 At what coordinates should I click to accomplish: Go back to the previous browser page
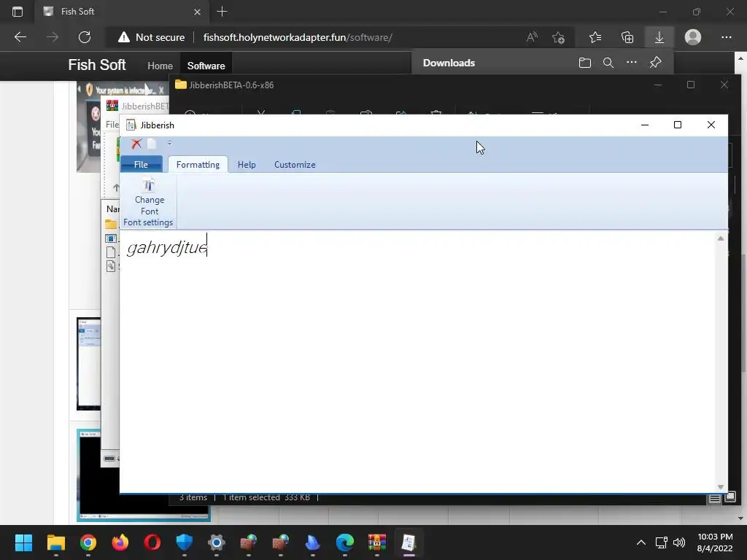(x=20, y=37)
